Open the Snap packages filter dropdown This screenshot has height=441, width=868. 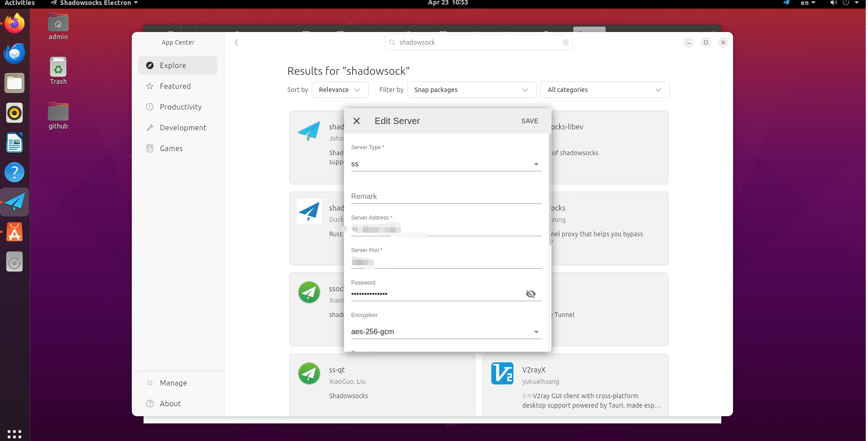(471, 90)
